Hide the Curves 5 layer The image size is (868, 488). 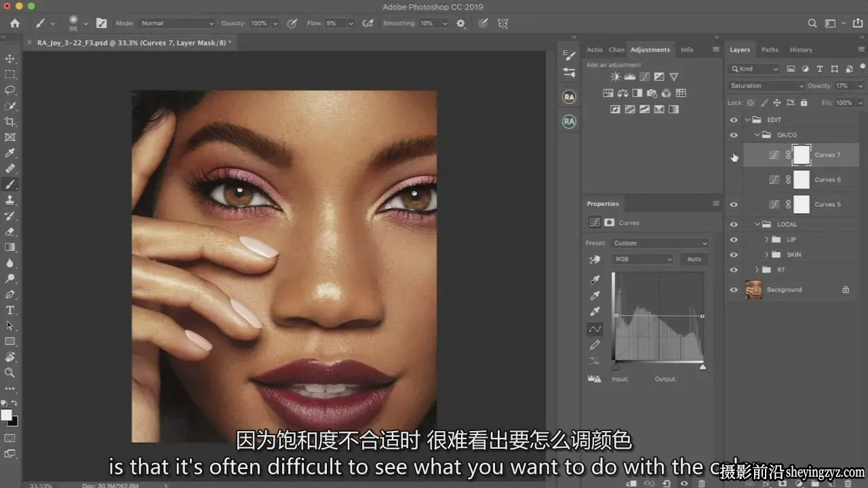pyautogui.click(x=734, y=204)
